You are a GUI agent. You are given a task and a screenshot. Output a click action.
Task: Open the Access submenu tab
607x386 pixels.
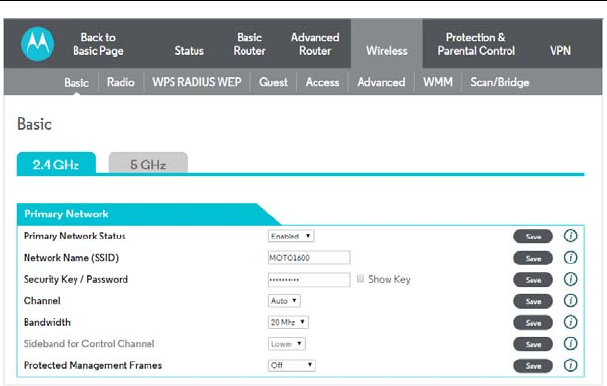[322, 82]
